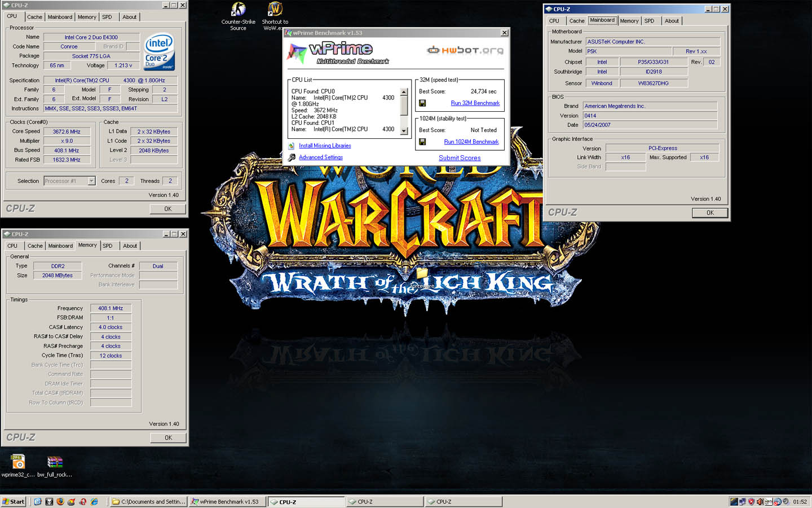Click the Intel Core 2 Duo logo
The width and height of the screenshot is (812, 508).
coord(159,52)
